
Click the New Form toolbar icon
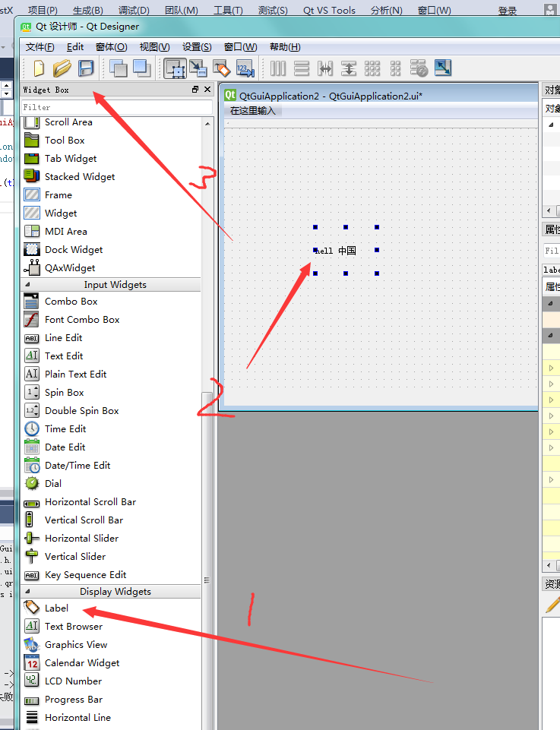click(39, 68)
